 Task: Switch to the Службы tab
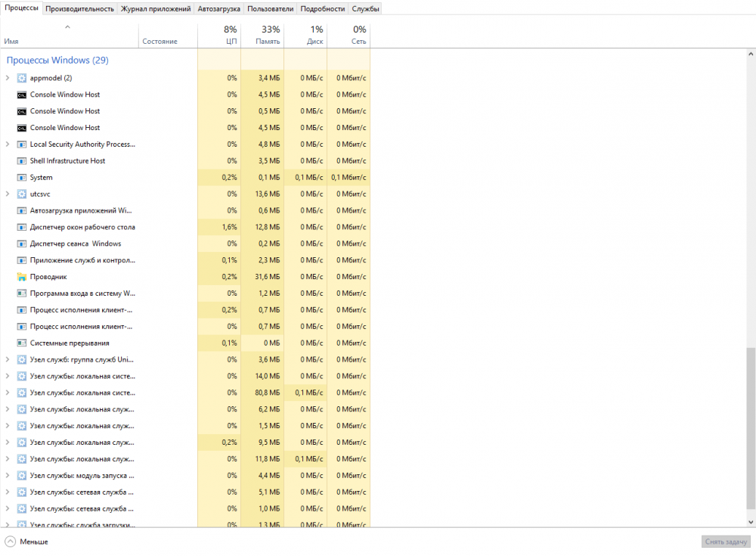point(365,8)
